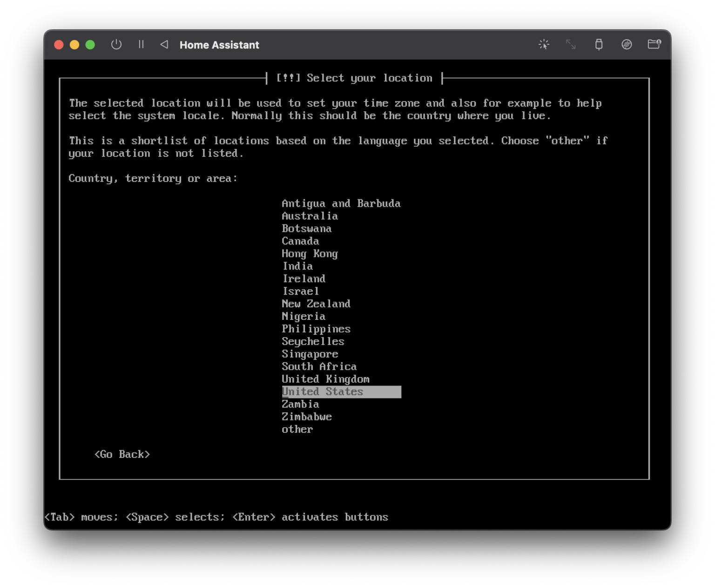The width and height of the screenshot is (715, 588).
Task: Click the capture mouse cursor icon
Action: coord(544,45)
